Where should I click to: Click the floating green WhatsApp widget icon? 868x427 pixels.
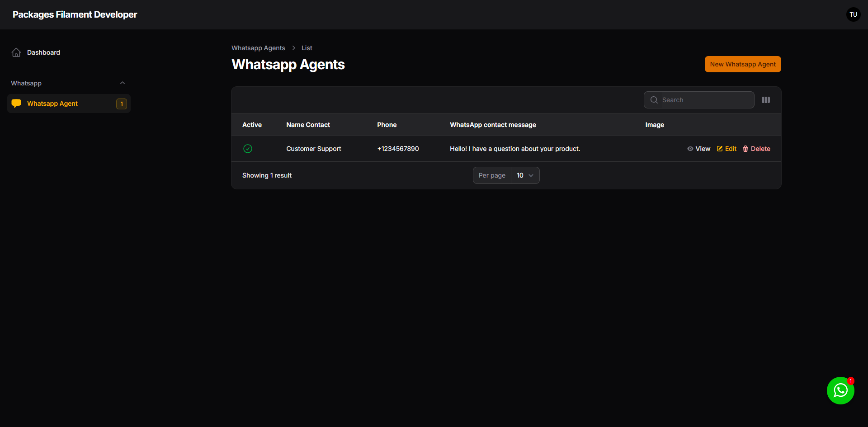(840, 390)
